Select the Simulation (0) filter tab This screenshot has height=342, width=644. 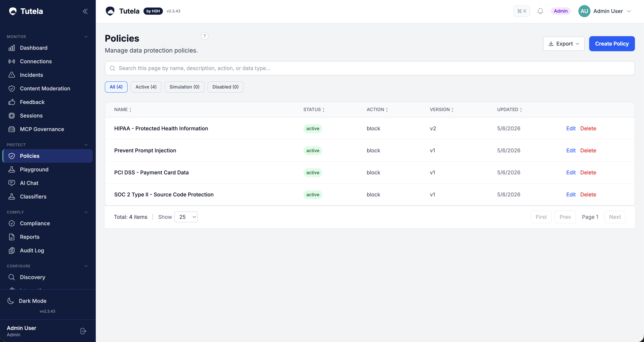point(185,87)
